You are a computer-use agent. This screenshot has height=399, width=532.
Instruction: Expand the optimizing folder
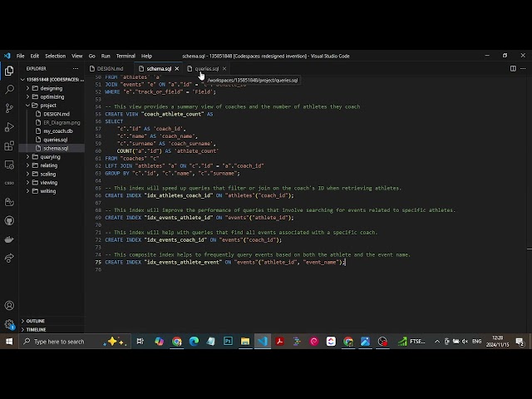(x=52, y=96)
